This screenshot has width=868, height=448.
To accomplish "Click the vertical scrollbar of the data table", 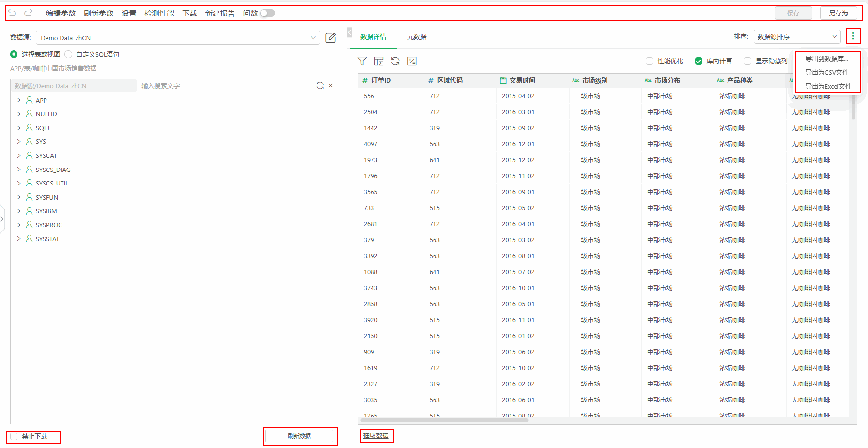I will pos(853,106).
